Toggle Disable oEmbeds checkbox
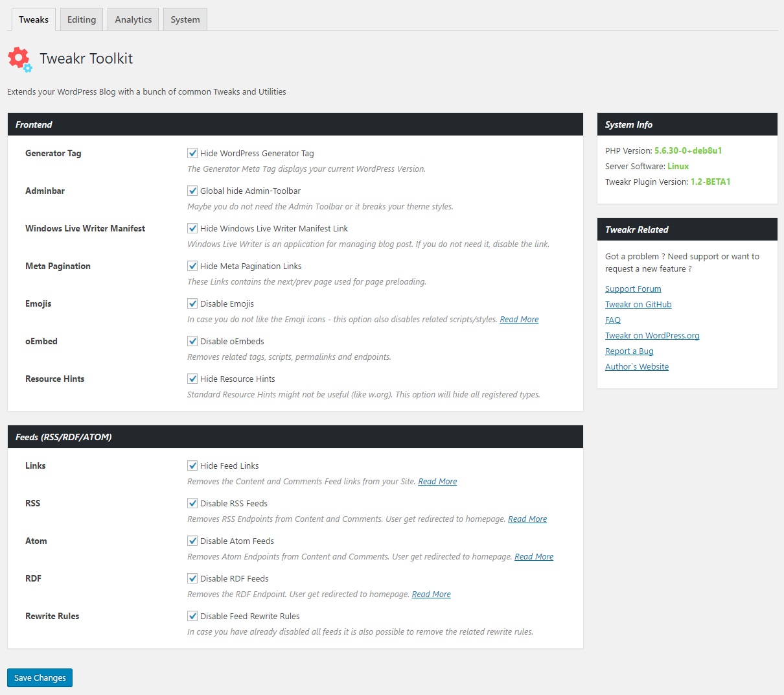Screen dimensions: 784x695 [x=192, y=341]
